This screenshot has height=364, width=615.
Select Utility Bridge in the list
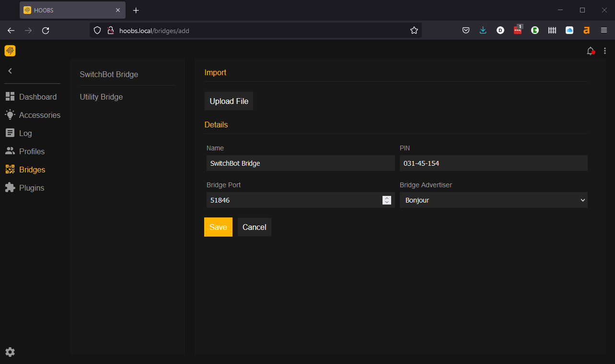click(101, 97)
